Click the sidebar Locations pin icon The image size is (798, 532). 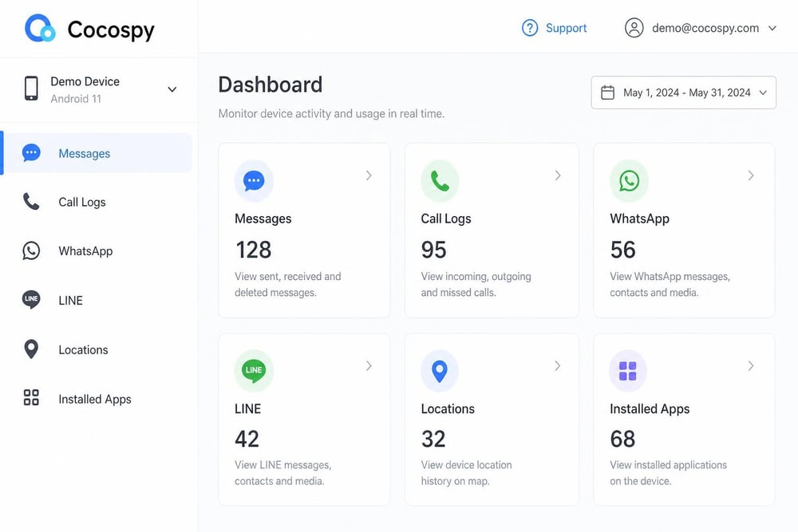point(31,349)
